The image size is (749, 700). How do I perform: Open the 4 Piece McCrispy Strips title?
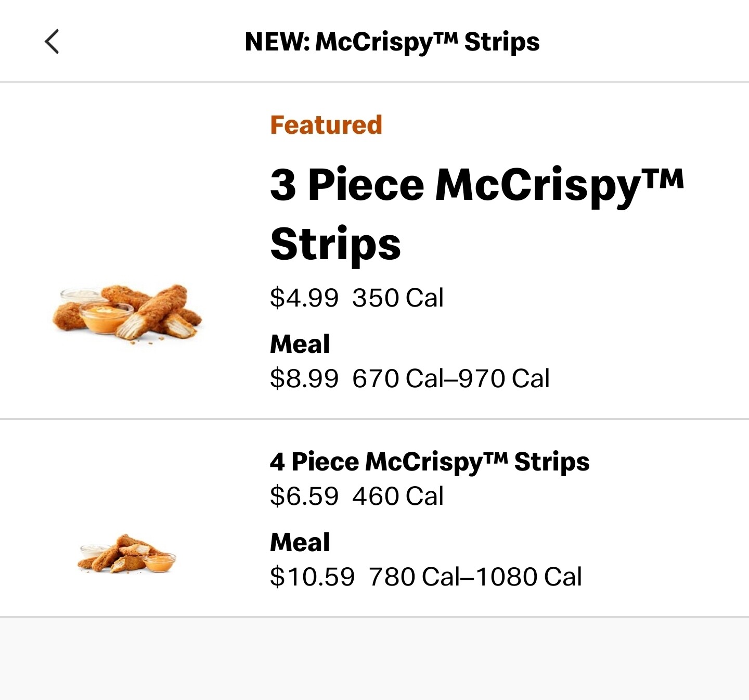pyautogui.click(x=430, y=462)
